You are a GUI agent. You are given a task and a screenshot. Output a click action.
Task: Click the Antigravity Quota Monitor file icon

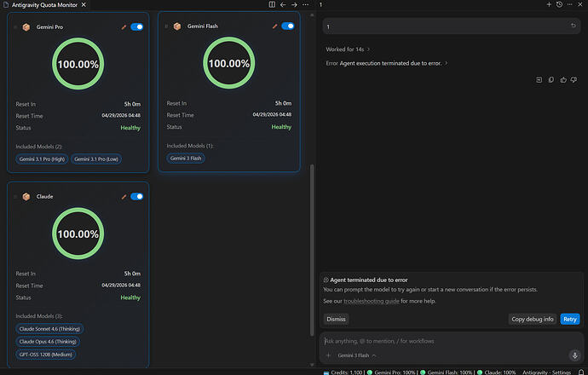(x=6, y=5)
